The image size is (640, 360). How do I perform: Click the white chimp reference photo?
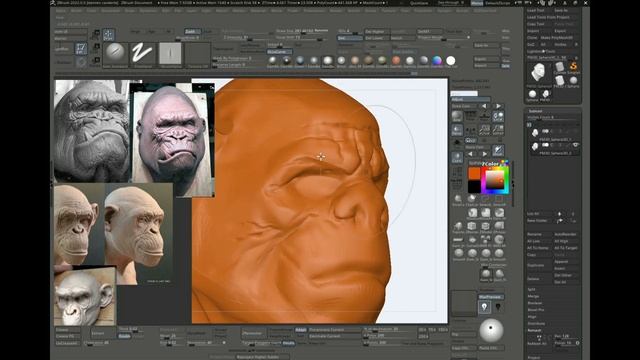85,296
